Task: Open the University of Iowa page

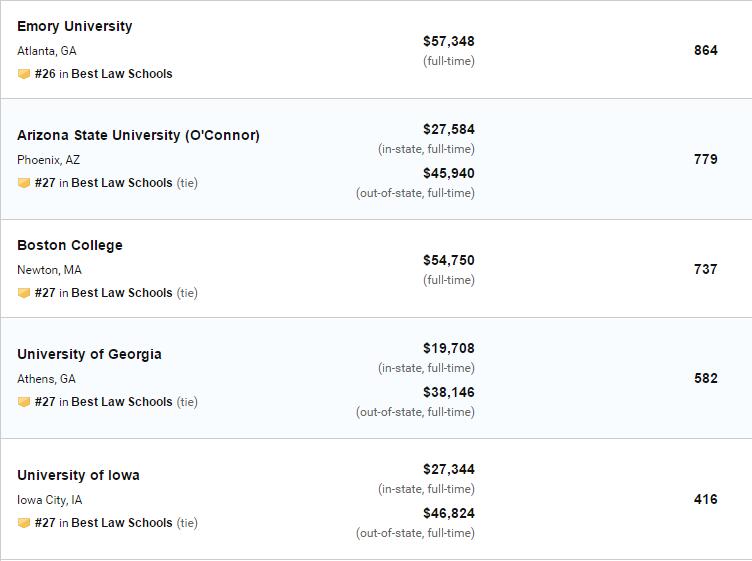Action: tap(78, 475)
